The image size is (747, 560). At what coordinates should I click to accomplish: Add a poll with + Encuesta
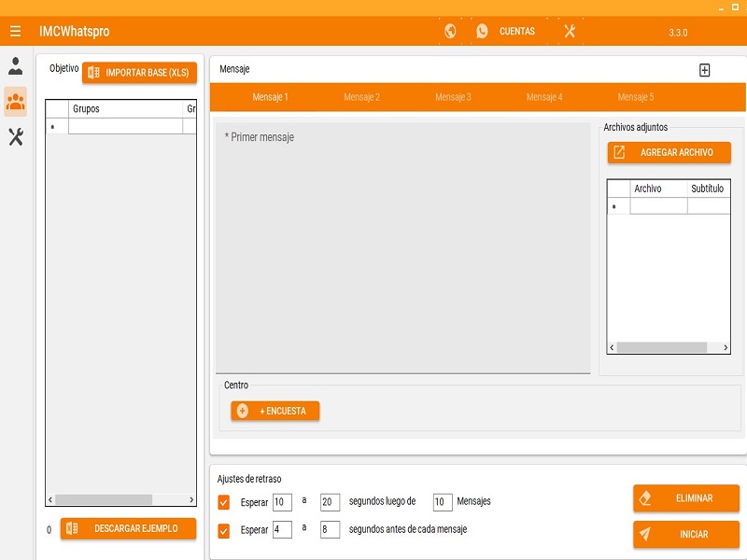pos(275,411)
